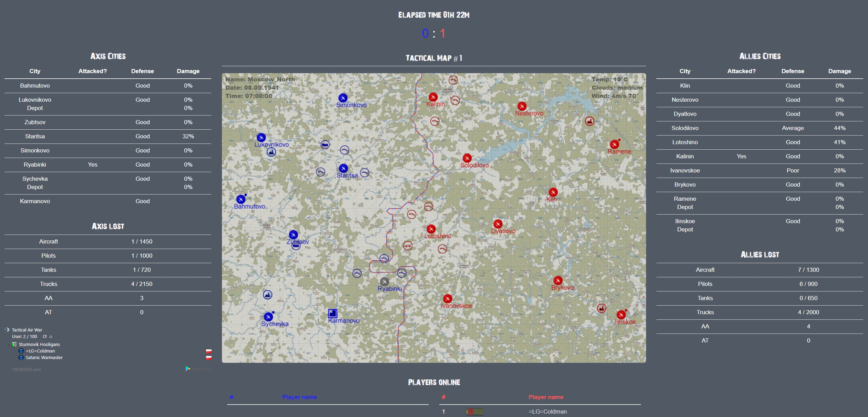Click the Tactical Air War server entry
868x417 pixels.
(x=27, y=330)
